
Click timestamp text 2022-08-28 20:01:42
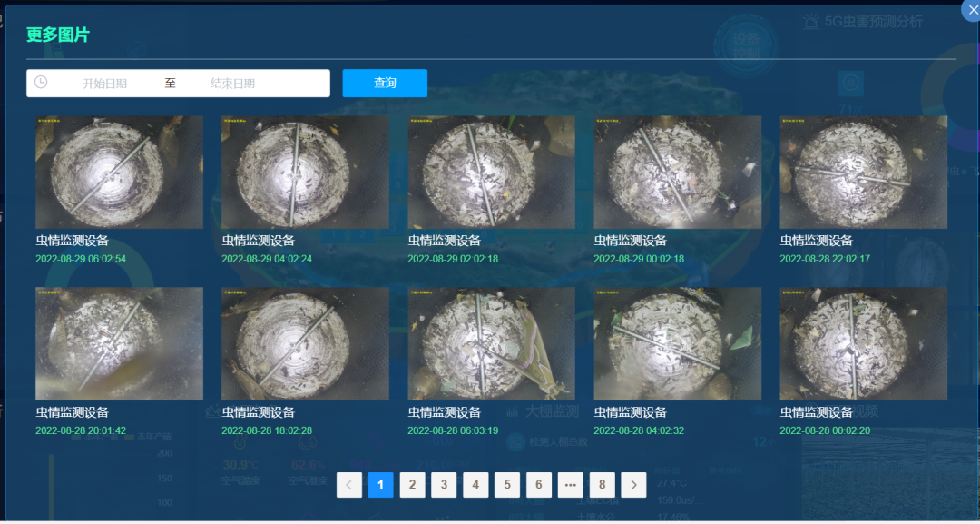(81, 430)
